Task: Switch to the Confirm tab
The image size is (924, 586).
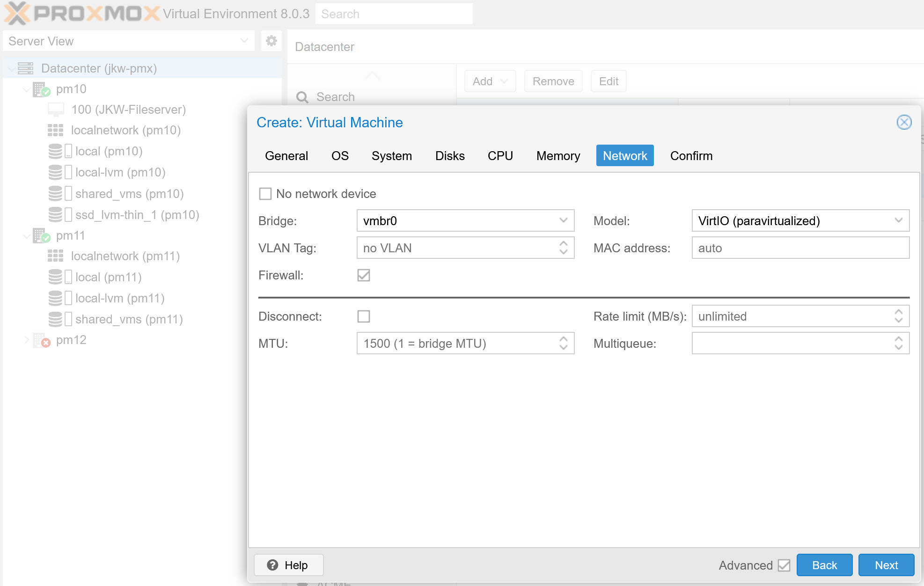Action: 691,156
